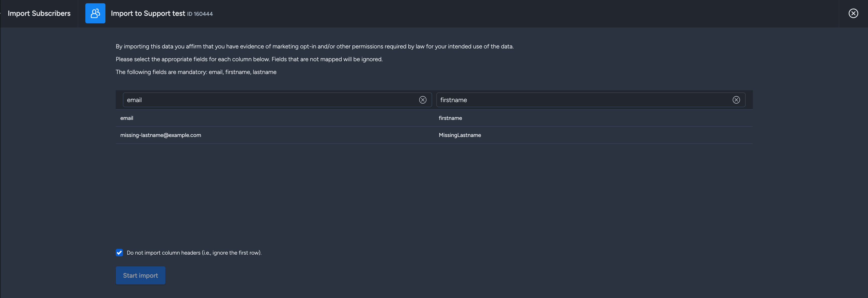Click the Import to Support test title
Viewport: 868px width, 298px height.
(x=148, y=14)
